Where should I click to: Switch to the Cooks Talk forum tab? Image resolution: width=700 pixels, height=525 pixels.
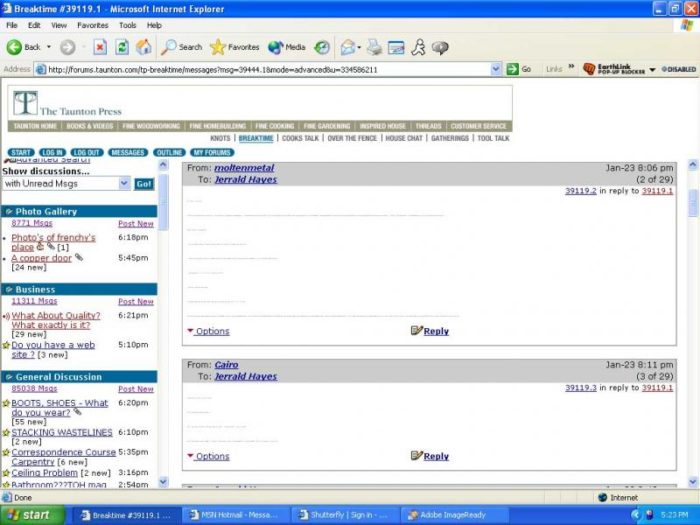(300, 138)
